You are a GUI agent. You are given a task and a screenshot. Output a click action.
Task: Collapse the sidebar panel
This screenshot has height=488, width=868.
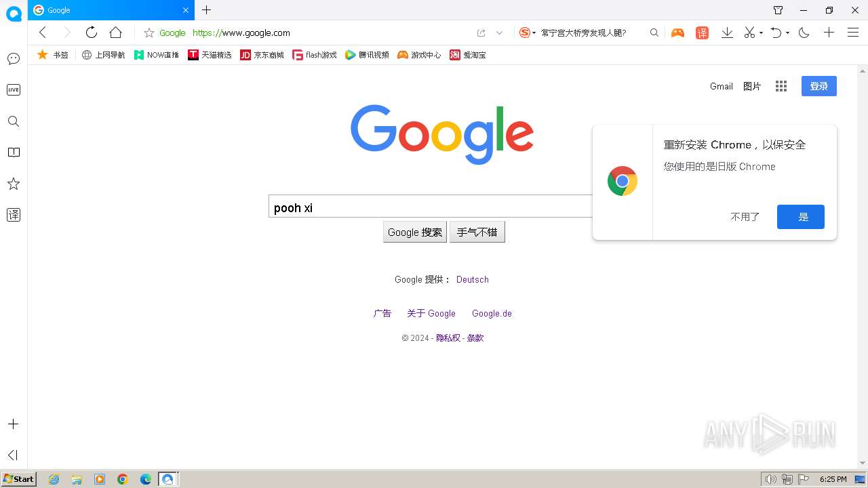[13, 455]
